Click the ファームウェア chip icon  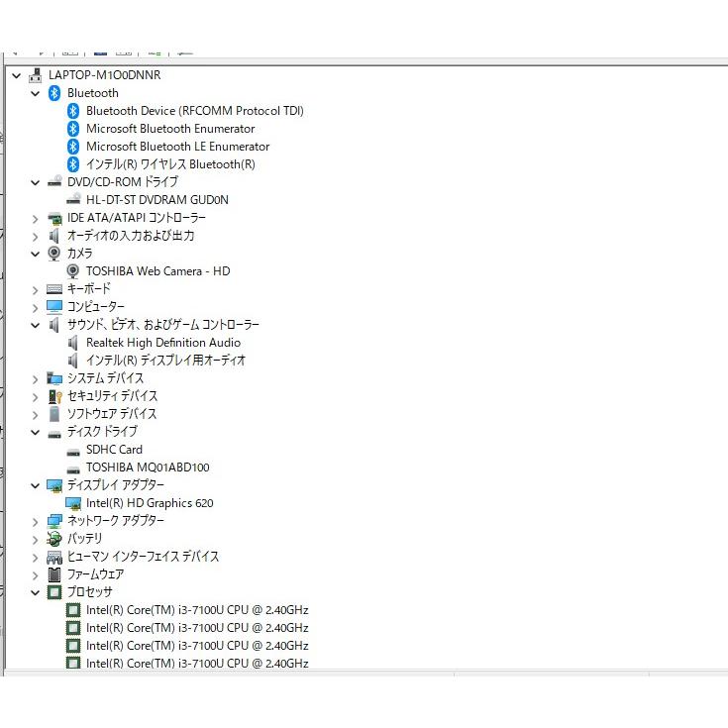(x=54, y=574)
